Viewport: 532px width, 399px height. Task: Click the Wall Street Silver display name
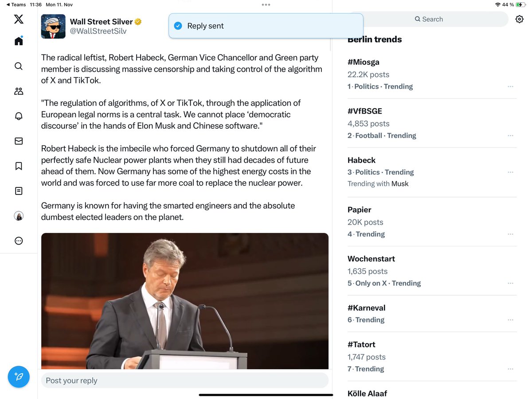tap(101, 22)
